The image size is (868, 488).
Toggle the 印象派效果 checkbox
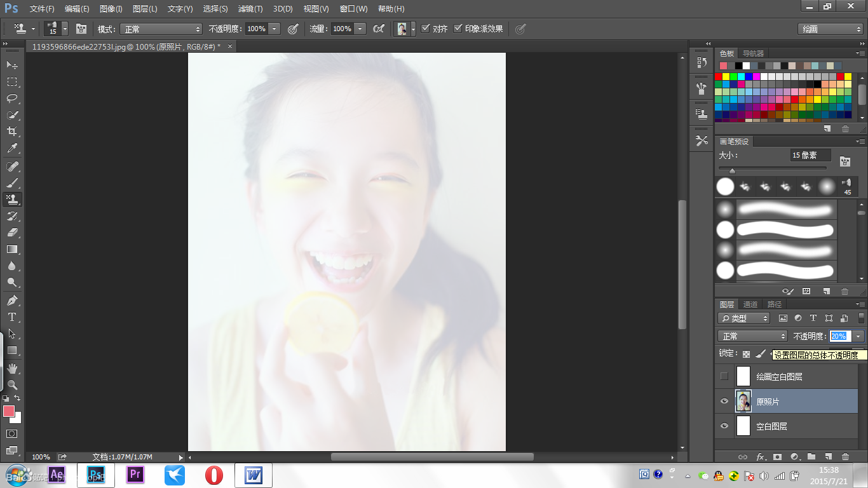point(458,29)
